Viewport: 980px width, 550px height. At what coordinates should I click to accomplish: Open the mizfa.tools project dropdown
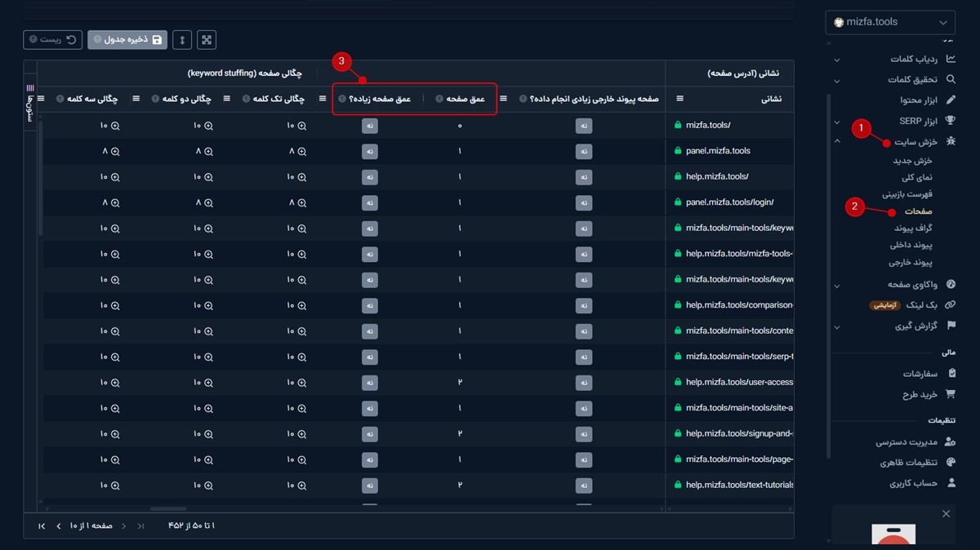click(x=890, y=22)
